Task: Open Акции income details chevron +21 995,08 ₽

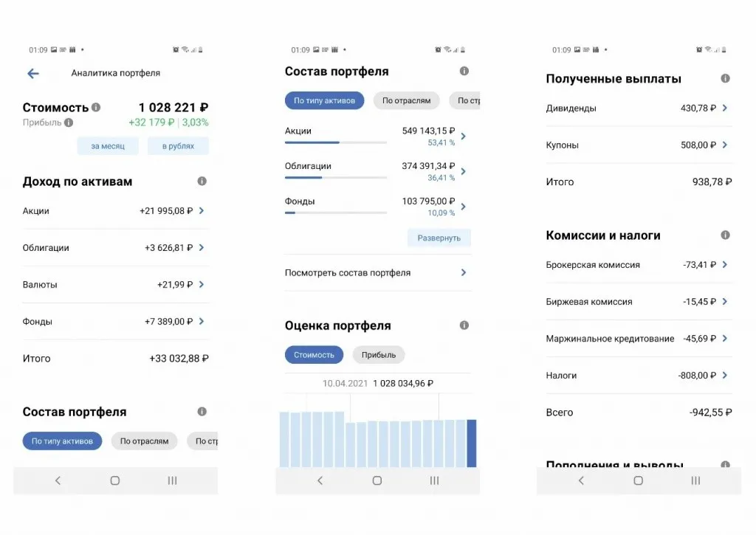Action: click(202, 211)
